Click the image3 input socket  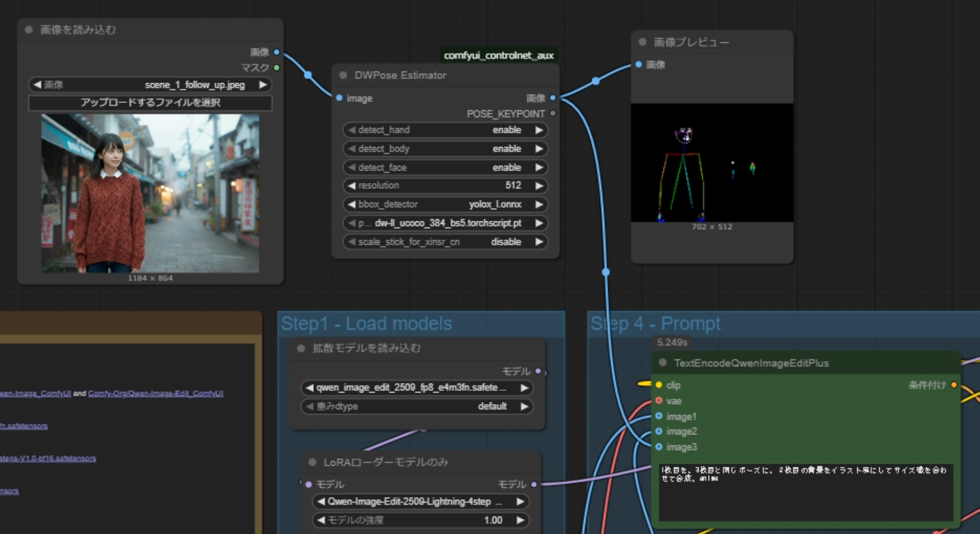(659, 447)
